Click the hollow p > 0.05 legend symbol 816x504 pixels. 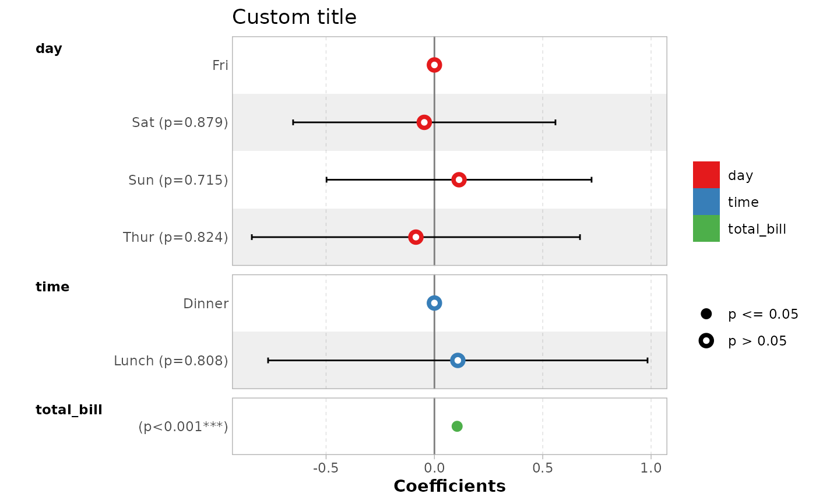(x=706, y=341)
